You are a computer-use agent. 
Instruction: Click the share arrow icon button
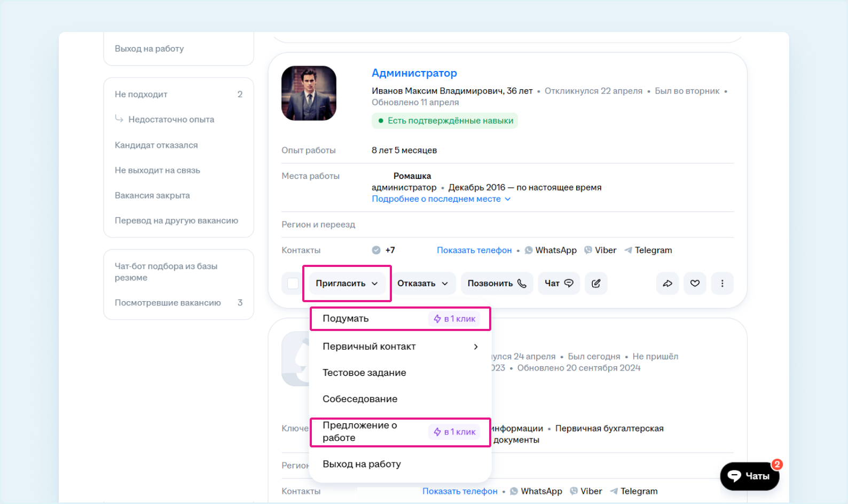point(668,283)
